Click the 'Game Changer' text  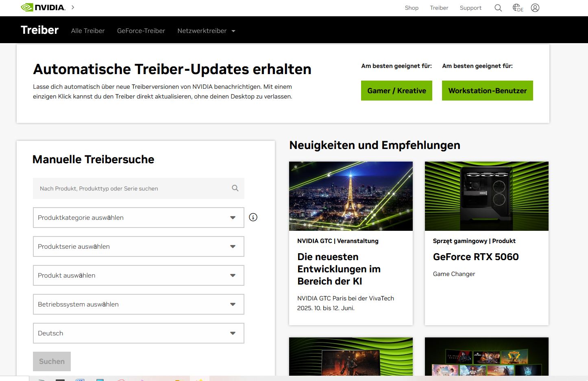click(x=454, y=274)
